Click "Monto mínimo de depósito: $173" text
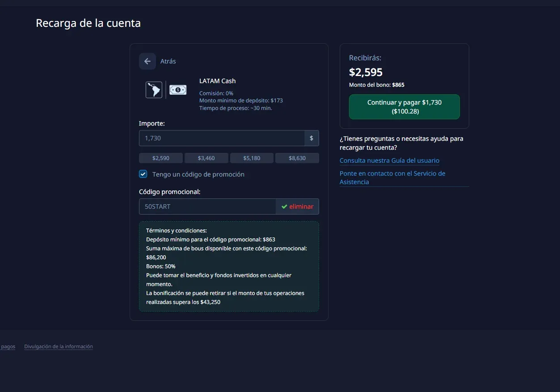The image size is (560, 392). [241, 101]
